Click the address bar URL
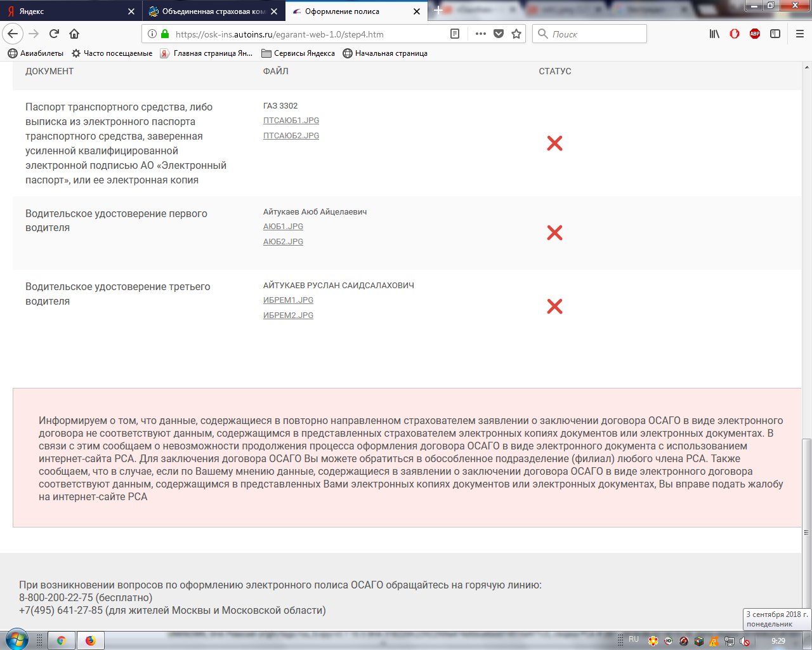 coord(280,34)
